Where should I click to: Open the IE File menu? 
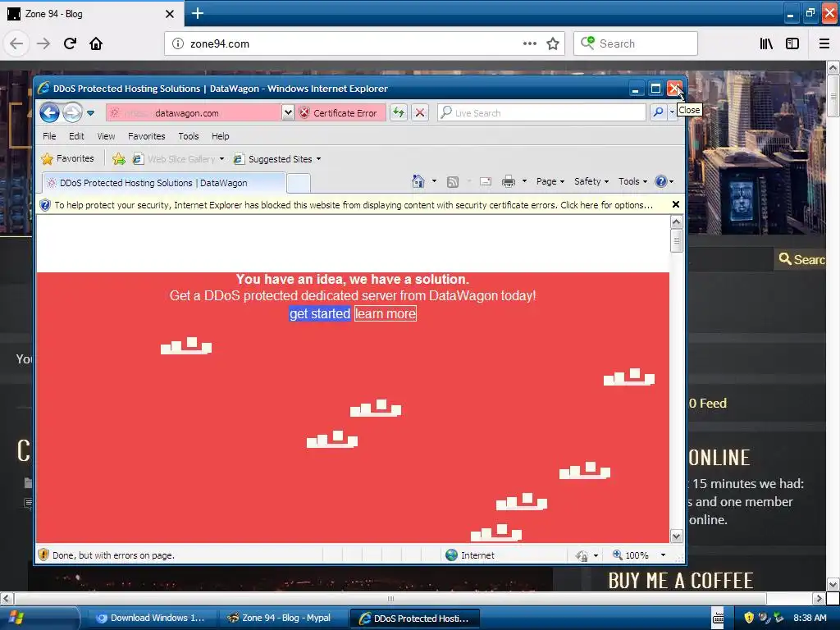(49, 136)
